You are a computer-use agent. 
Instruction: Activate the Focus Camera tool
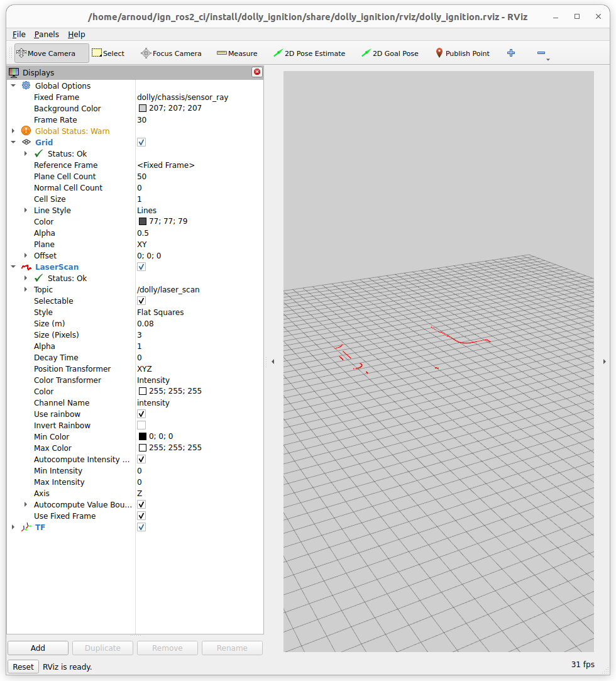click(171, 53)
